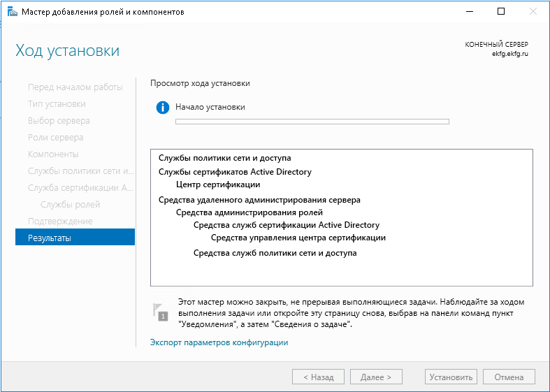
Task: Click the installation progress bar
Action: coord(312,122)
